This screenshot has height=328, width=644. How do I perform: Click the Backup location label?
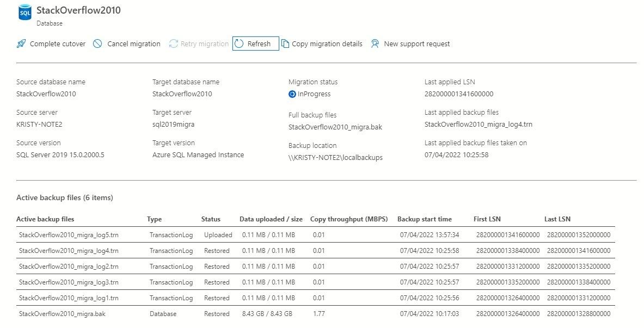(312, 145)
